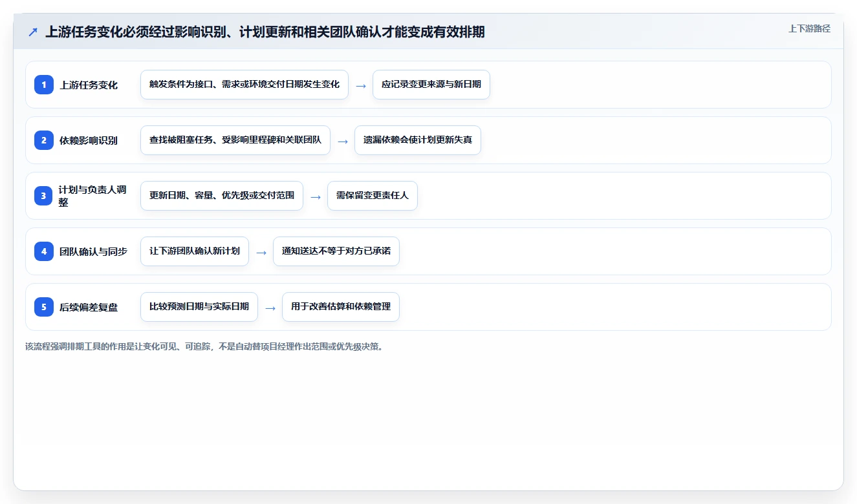Click the 让下游团队确认新计划 box
857x504 pixels.
(x=195, y=251)
